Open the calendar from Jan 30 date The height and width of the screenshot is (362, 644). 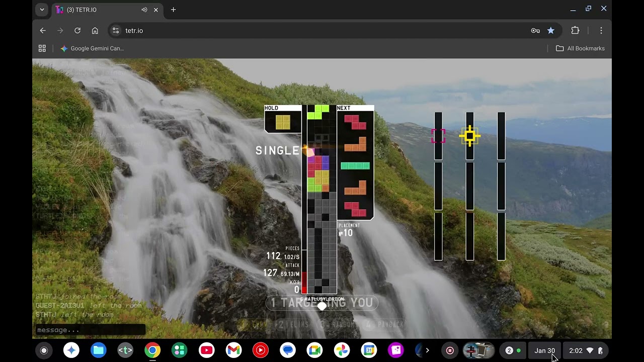pos(544,350)
